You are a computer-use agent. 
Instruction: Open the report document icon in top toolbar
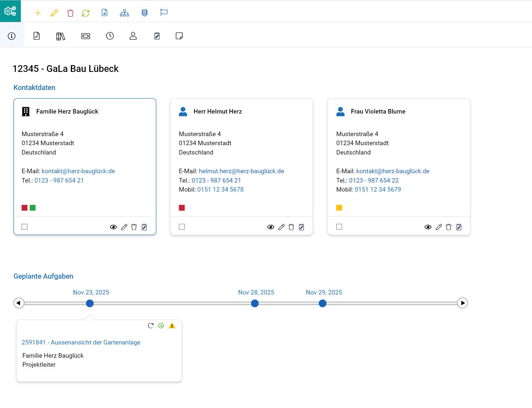(105, 13)
